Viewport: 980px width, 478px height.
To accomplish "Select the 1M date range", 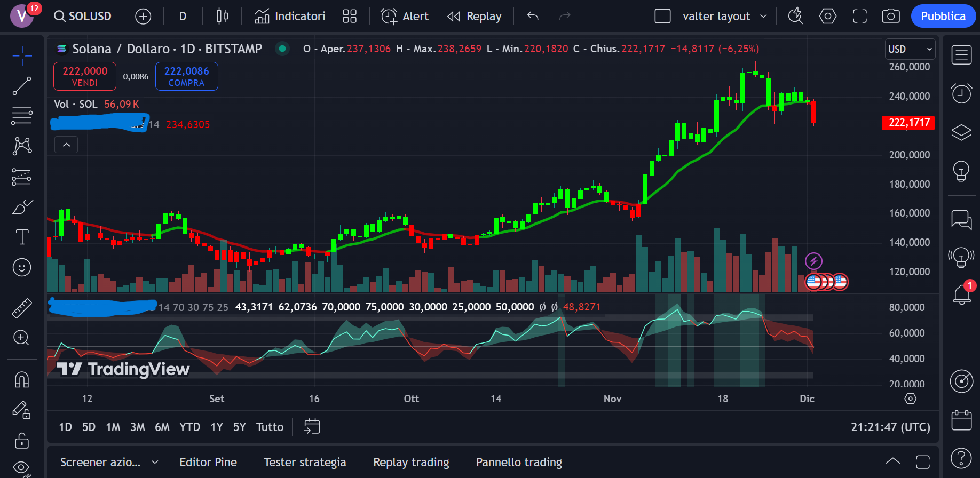I will tap(113, 427).
